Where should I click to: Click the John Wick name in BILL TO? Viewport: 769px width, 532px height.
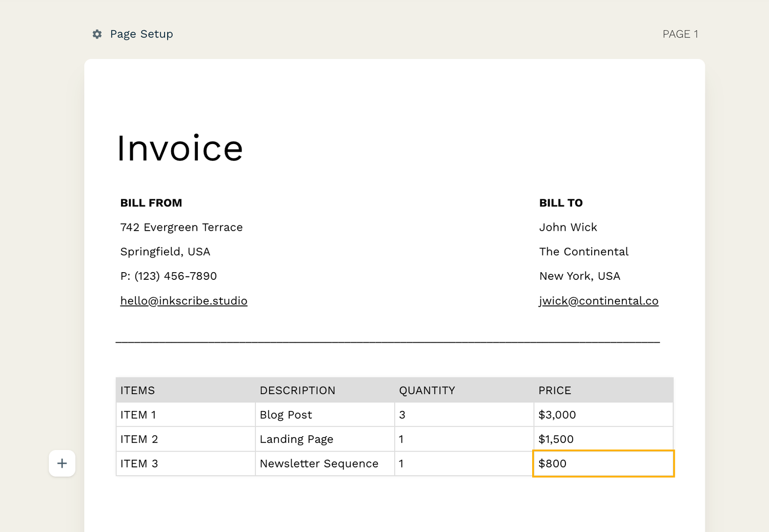click(568, 227)
